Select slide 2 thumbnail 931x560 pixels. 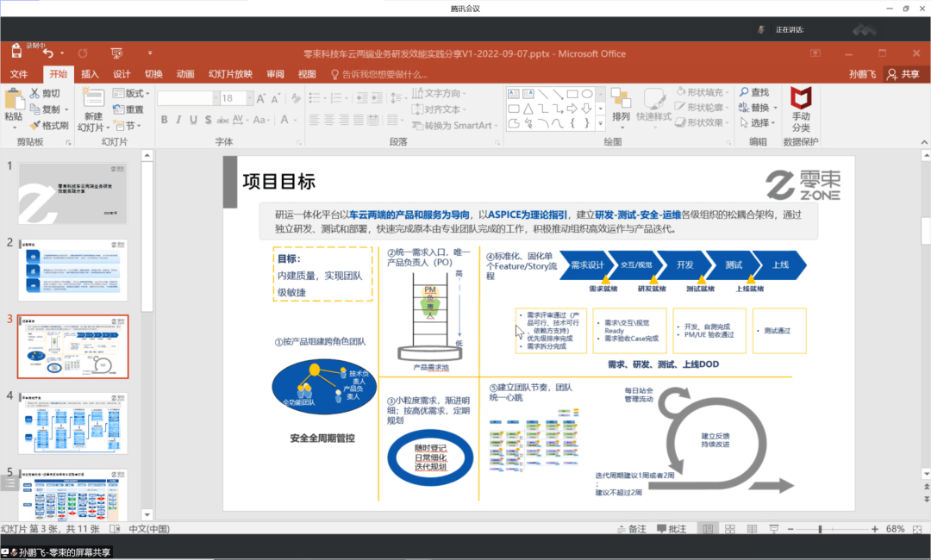(x=73, y=270)
